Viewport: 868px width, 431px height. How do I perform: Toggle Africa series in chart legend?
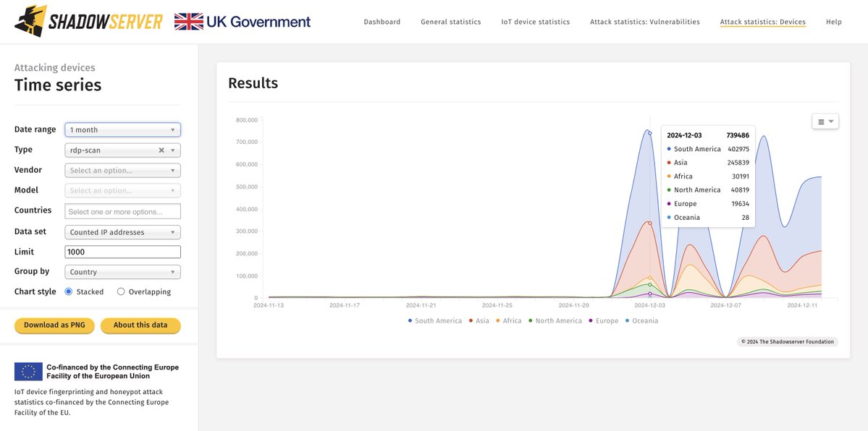[x=508, y=321]
